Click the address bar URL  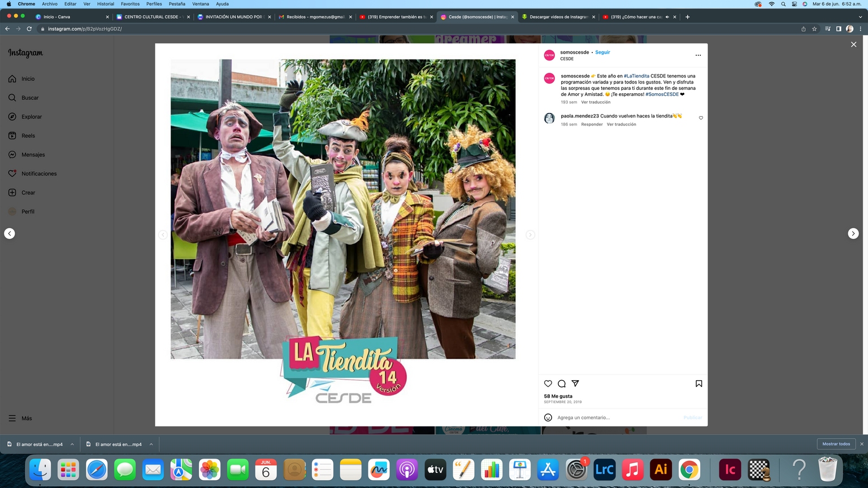point(85,29)
